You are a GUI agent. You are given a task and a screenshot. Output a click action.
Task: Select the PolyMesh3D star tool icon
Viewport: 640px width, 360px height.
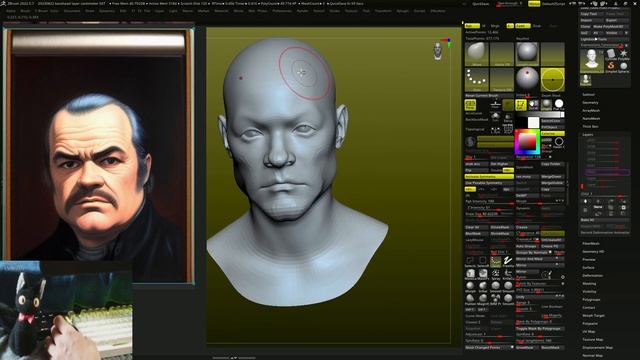pos(624,55)
